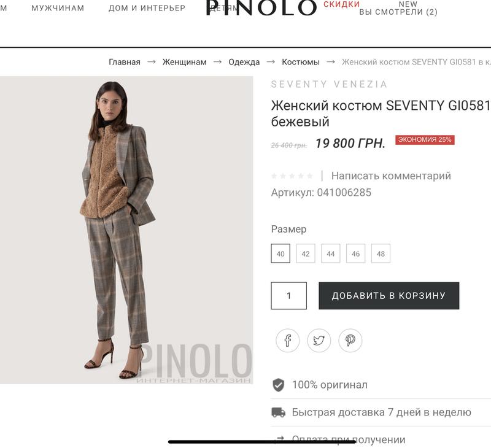Viewport: 491px width, 448px height.
Task: Click the 100% оригинал shield icon
Action: tap(278, 385)
